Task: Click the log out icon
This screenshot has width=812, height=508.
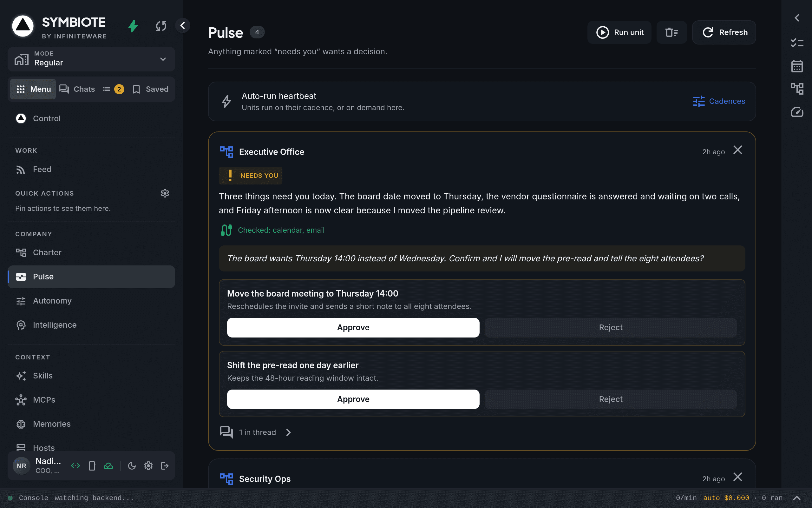Action: click(x=165, y=466)
